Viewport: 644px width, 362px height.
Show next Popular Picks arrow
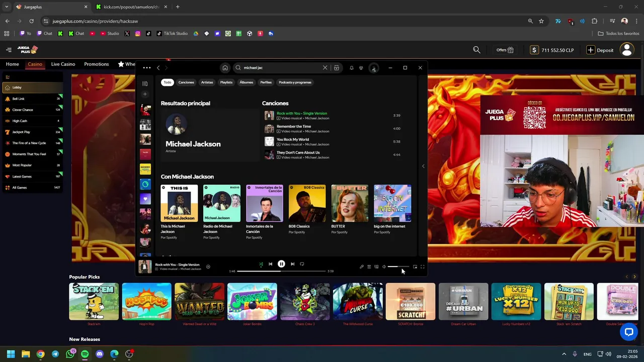[x=634, y=277]
